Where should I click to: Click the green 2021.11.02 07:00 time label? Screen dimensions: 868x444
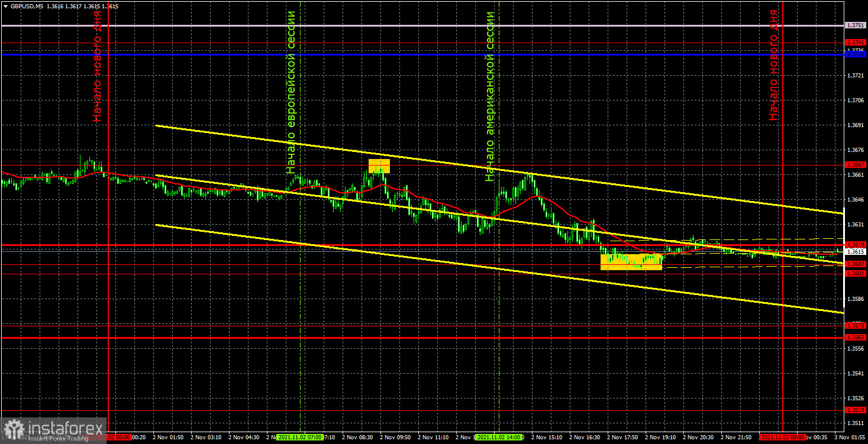300,437
